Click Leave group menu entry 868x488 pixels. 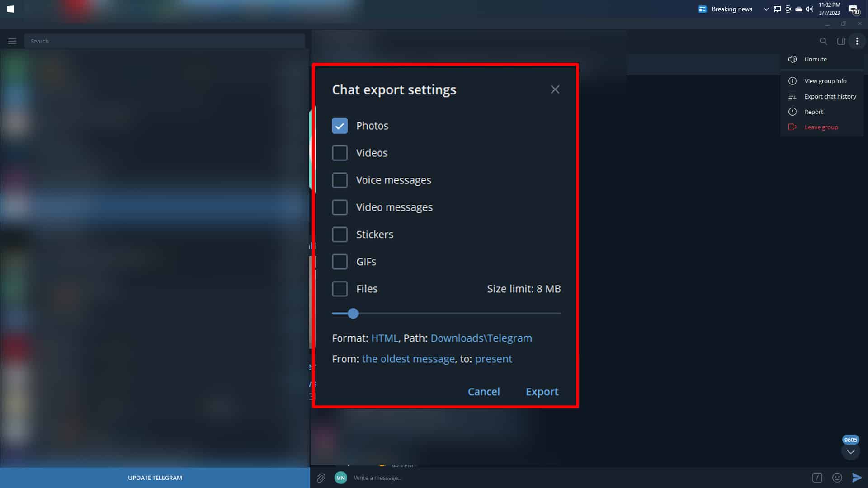[x=821, y=127]
